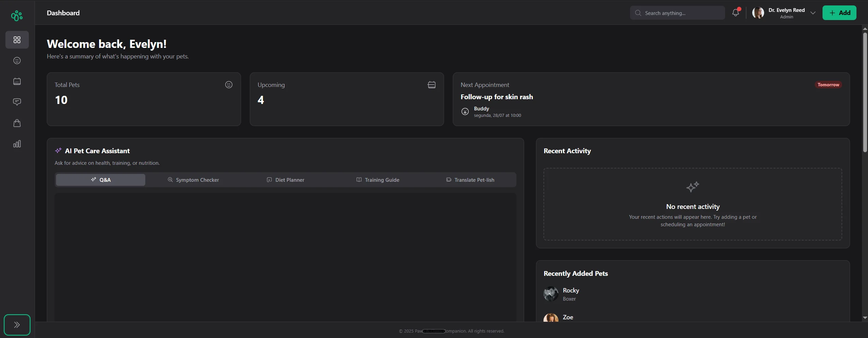Screen dimensions: 868x338
Task: Open the dashboard grid icon in sidebar
Action: pyautogui.click(x=17, y=40)
